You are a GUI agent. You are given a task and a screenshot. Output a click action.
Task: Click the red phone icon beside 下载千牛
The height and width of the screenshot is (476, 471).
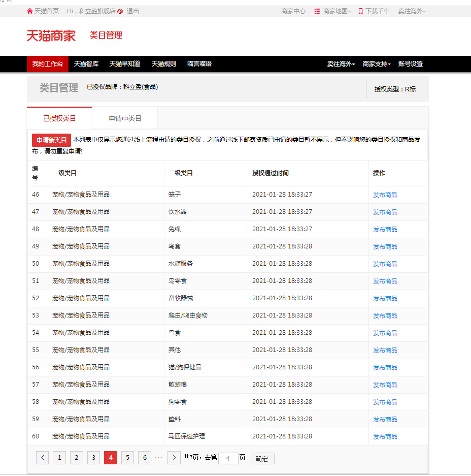point(360,11)
